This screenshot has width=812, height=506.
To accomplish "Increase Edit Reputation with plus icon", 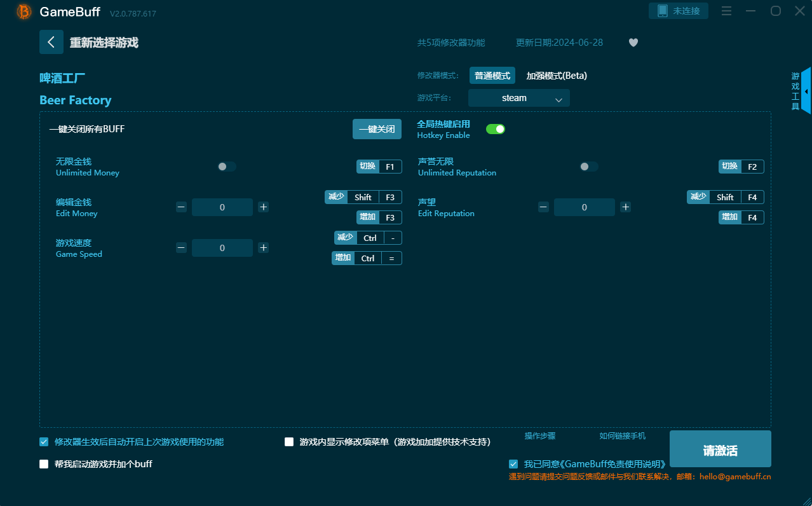I will tap(626, 207).
